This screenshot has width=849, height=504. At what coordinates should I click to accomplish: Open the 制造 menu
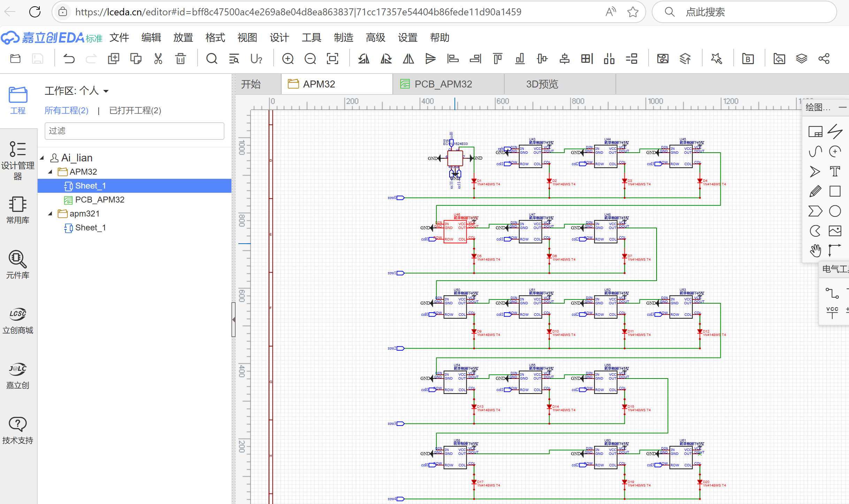(x=343, y=37)
